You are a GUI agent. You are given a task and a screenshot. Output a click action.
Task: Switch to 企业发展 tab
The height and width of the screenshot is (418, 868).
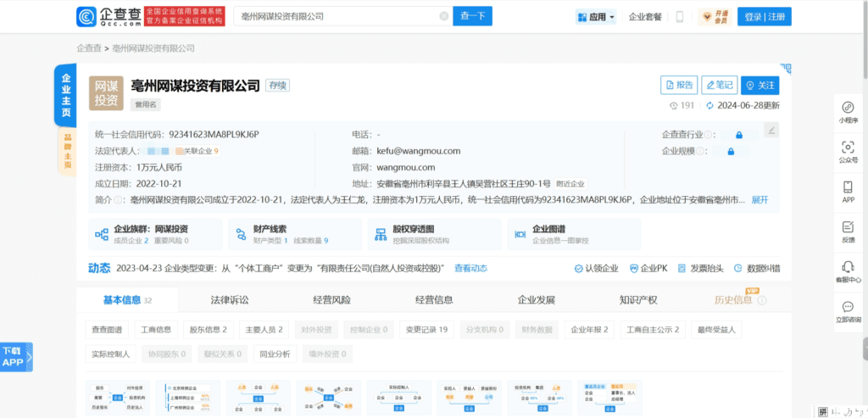coord(536,300)
